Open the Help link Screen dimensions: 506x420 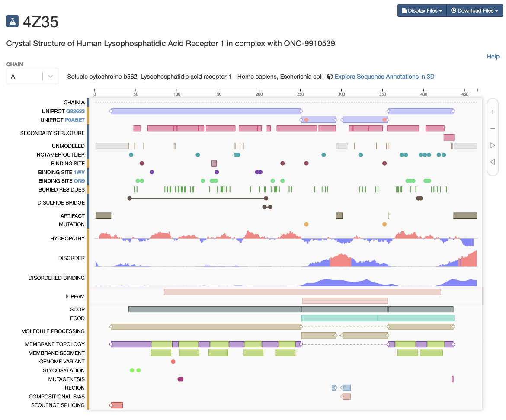point(493,56)
